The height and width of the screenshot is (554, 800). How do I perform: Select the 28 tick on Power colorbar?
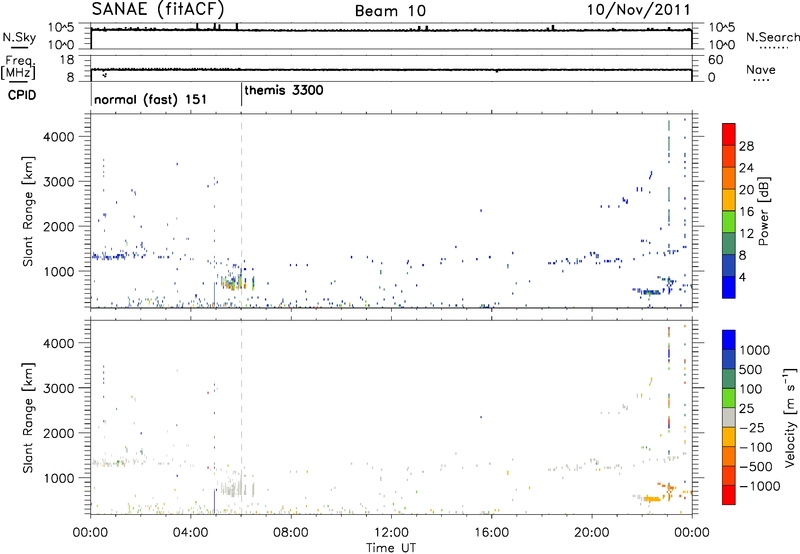pyautogui.click(x=746, y=146)
